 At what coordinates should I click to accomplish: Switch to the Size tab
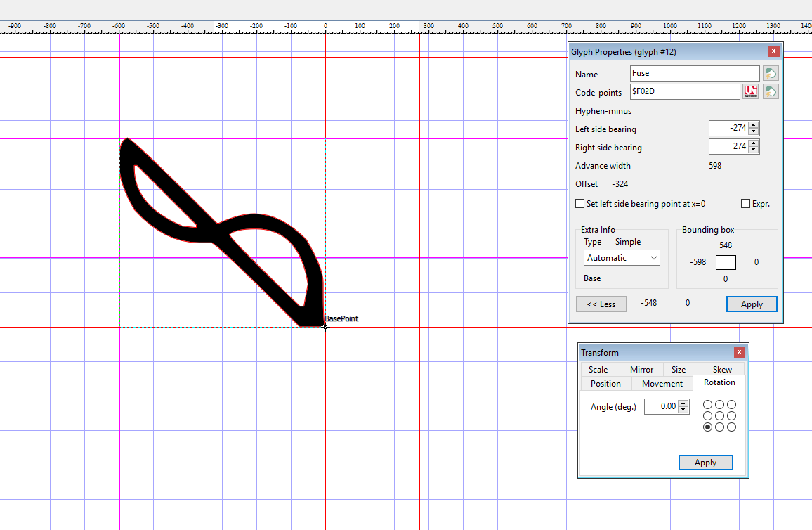pos(679,370)
